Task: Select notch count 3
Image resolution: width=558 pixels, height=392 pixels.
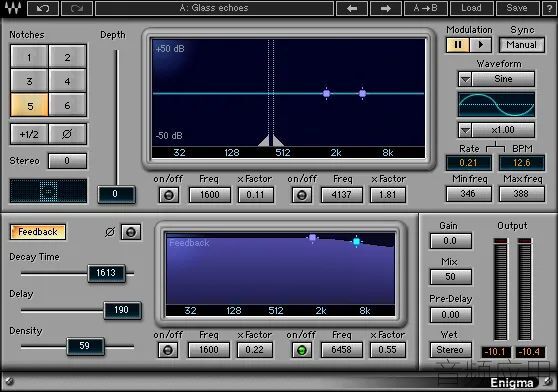Action: pyautogui.click(x=29, y=81)
